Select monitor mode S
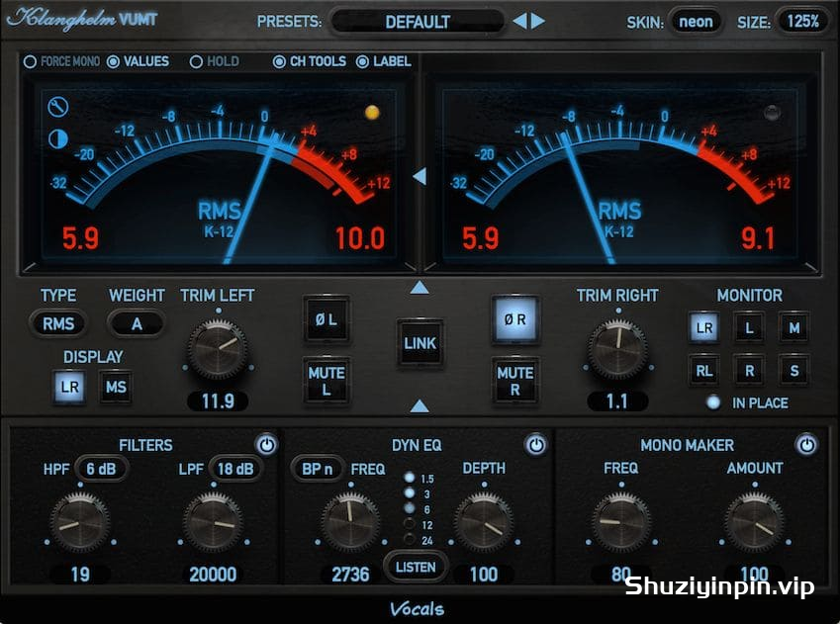 [793, 370]
